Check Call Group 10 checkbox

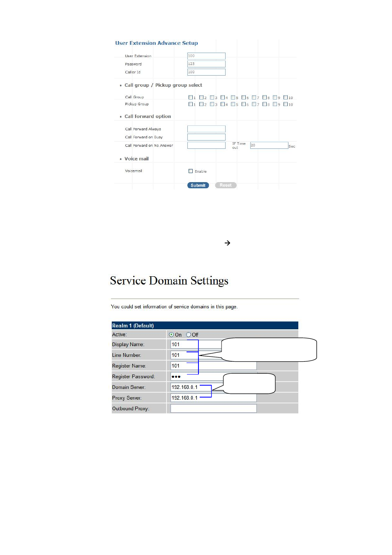pyautogui.click(x=285, y=97)
